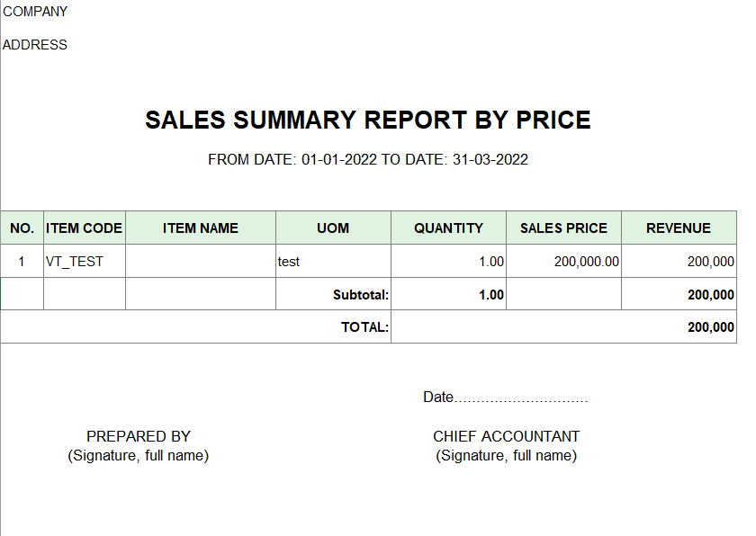Click the NO. column header
This screenshot has height=536, width=756.
point(22,228)
